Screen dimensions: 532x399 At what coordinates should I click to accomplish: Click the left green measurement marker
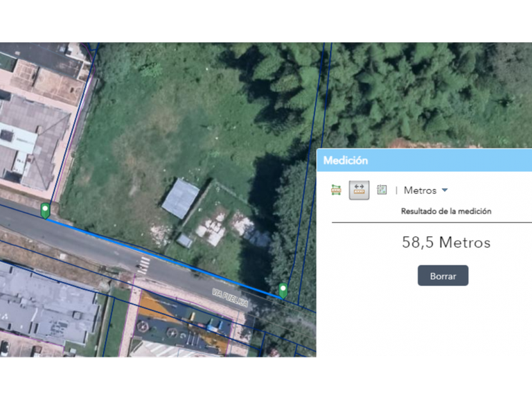(x=46, y=210)
